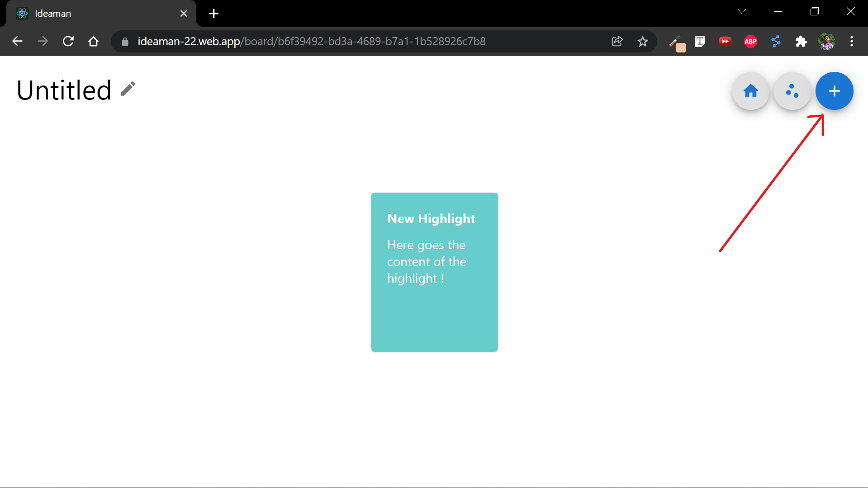Open the Chrome profile avatar
868x488 pixels.
tap(826, 41)
